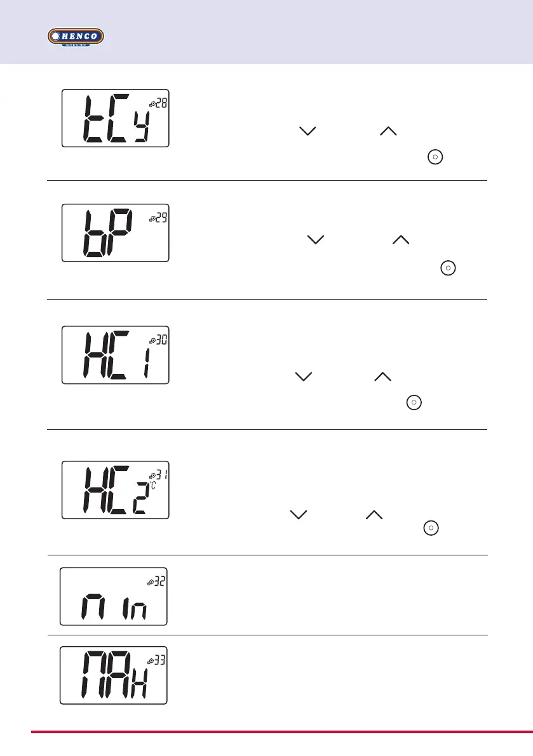This screenshot has height=756, width=533.
Task: Select the bP display for parameter 29
Action: 115,233
